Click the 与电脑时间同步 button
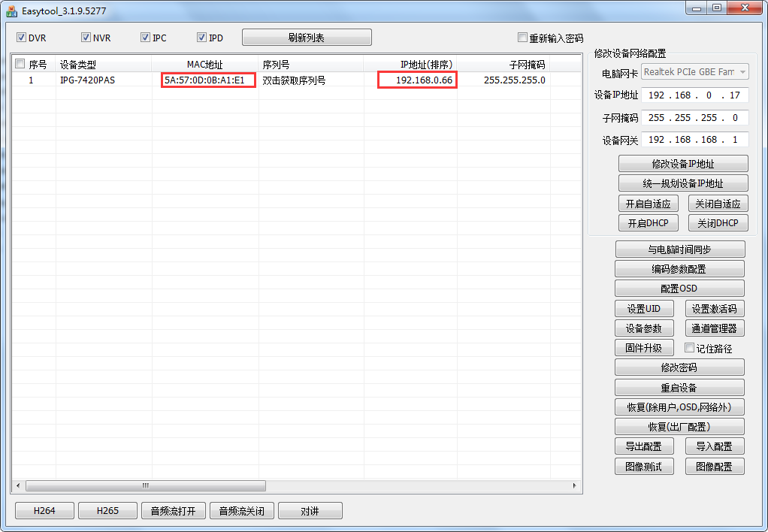Screen dimensions: 768x532 tap(680, 249)
